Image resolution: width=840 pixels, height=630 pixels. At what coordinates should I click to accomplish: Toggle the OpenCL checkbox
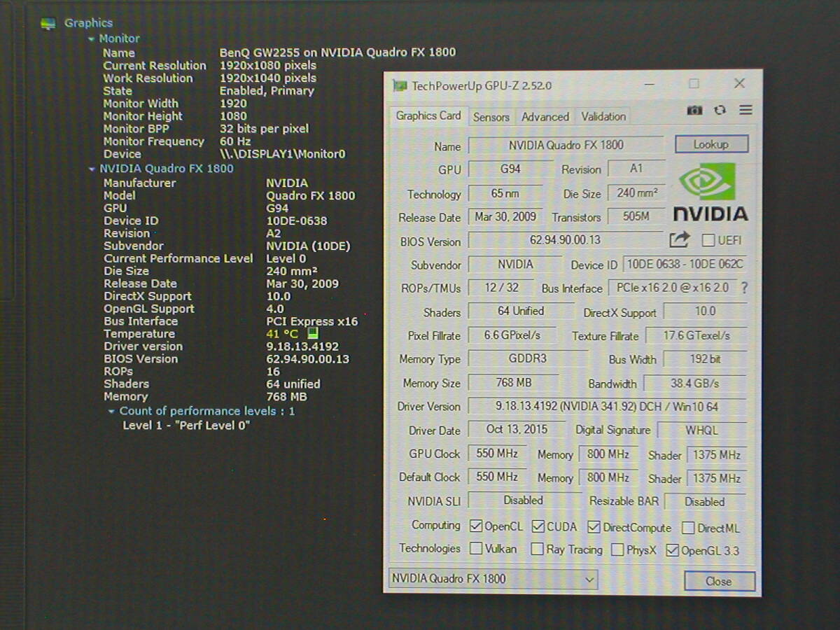click(x=476, y=526)
